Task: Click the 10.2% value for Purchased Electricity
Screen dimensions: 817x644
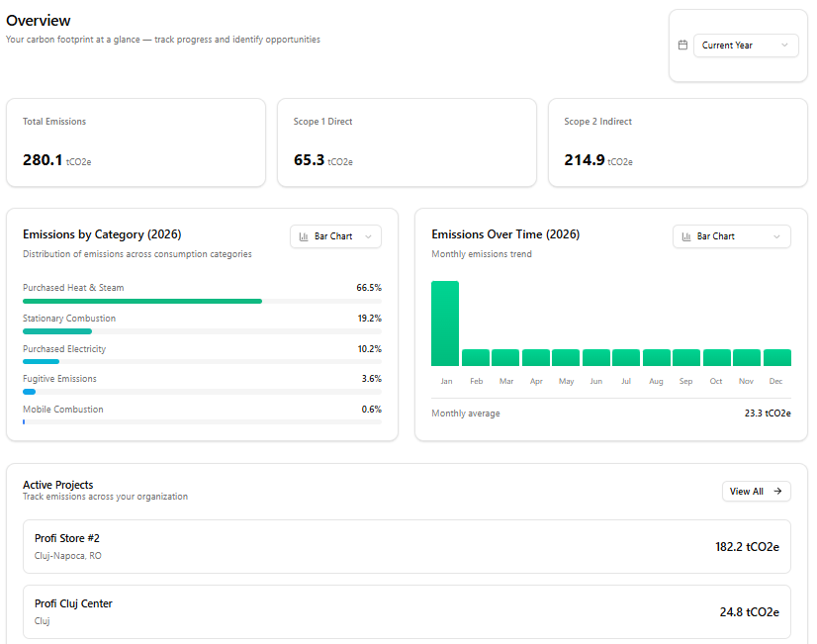Action: [x=369, y=349]
